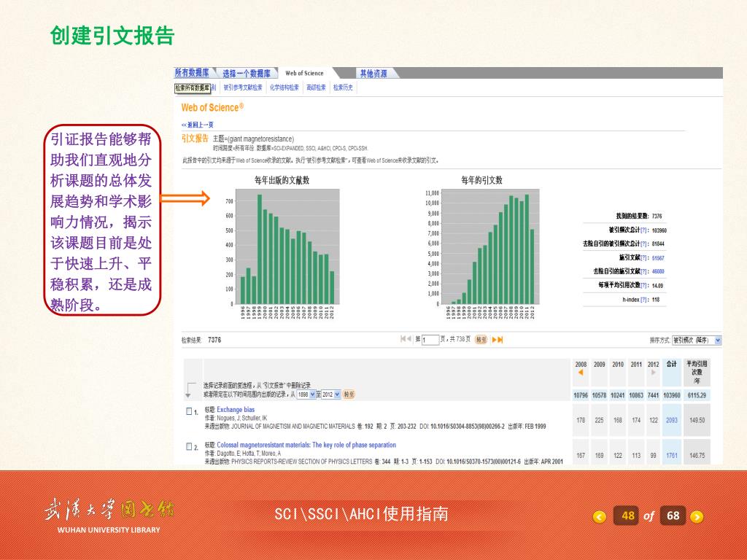
Task: Advance to the next slide with the yellow arrow
Action: point(697,516)
